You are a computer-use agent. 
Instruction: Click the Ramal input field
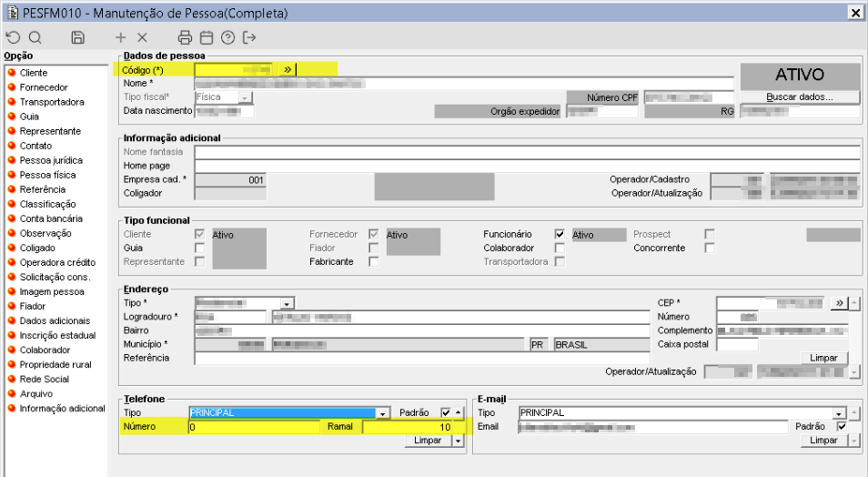[408, 427]
